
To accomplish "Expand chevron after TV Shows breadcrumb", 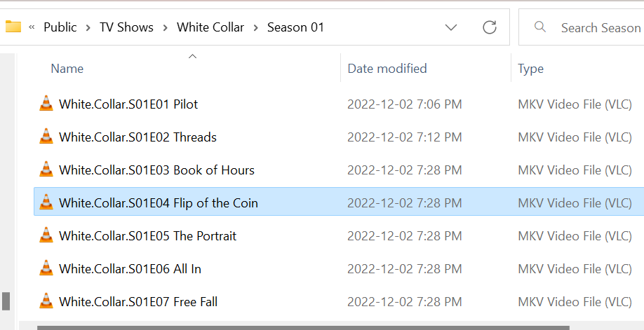I will pyautogui.click(x=165, y=27).
